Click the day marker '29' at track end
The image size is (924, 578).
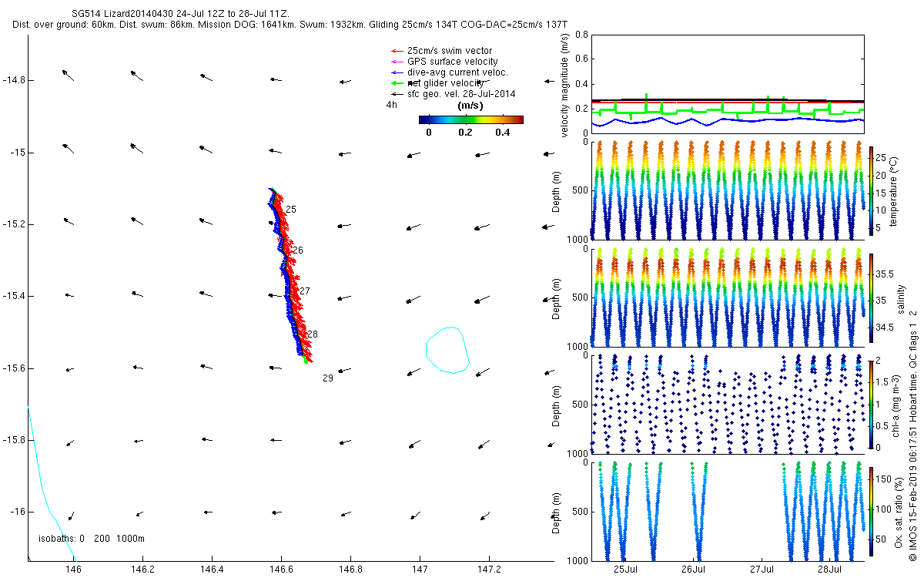pos(328,378)
